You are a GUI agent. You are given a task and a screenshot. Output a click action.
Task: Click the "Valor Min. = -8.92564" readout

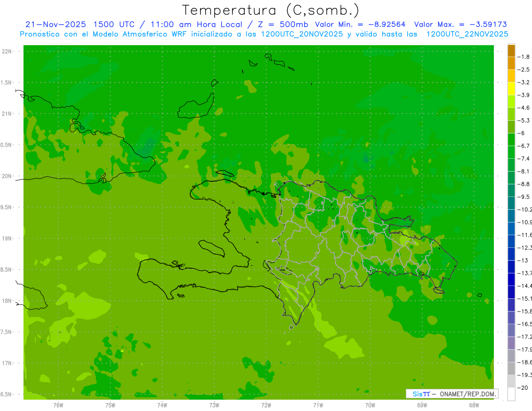[x=360, y=24]
